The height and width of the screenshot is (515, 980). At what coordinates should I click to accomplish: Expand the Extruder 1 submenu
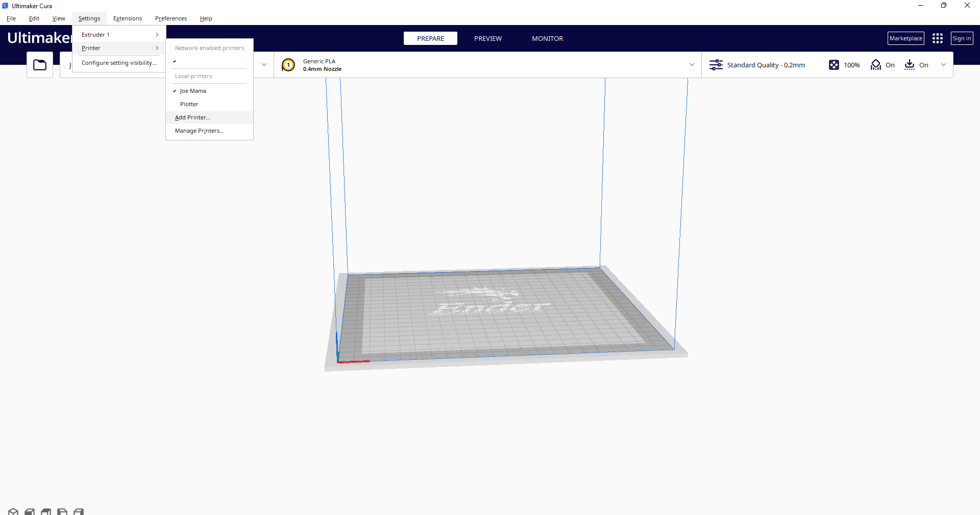[x=119, y=35]
